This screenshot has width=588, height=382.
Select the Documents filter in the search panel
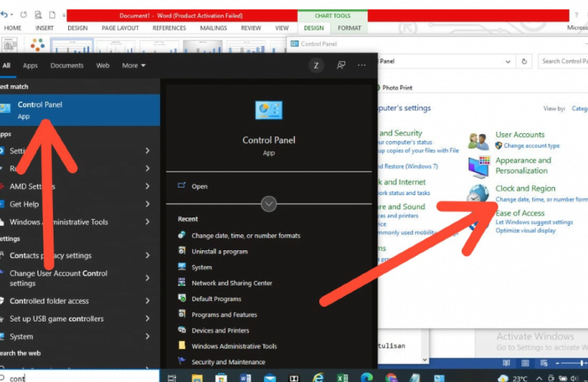coord(67,66)
